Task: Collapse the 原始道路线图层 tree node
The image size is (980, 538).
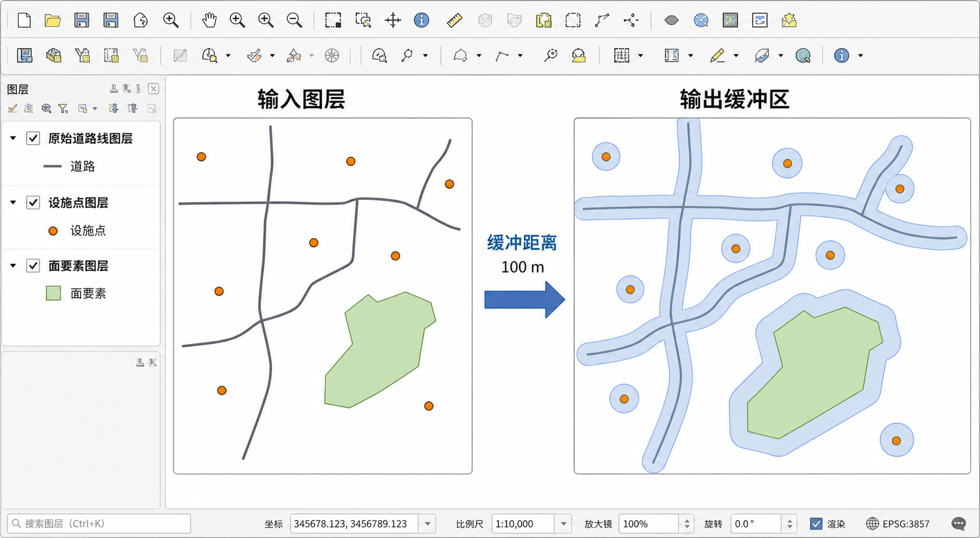Action: click(x=13, y=138)
